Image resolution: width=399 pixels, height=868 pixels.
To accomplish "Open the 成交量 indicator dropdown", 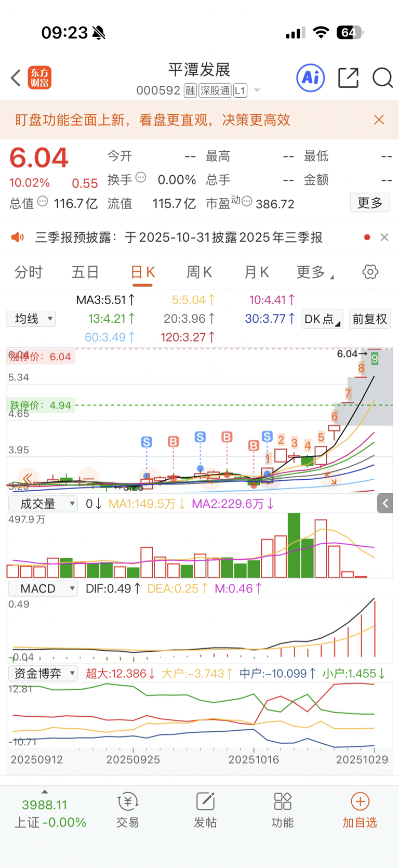I will point(43,503).
